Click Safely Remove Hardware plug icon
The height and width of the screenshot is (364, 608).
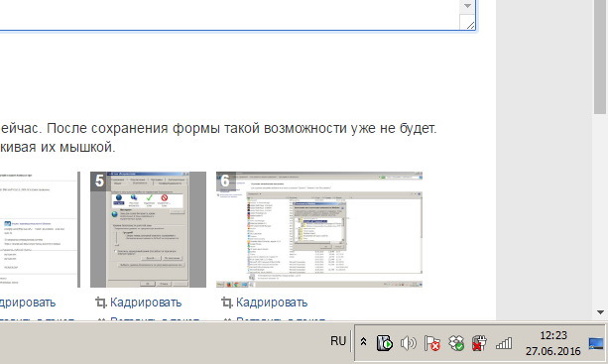(479, 343)
